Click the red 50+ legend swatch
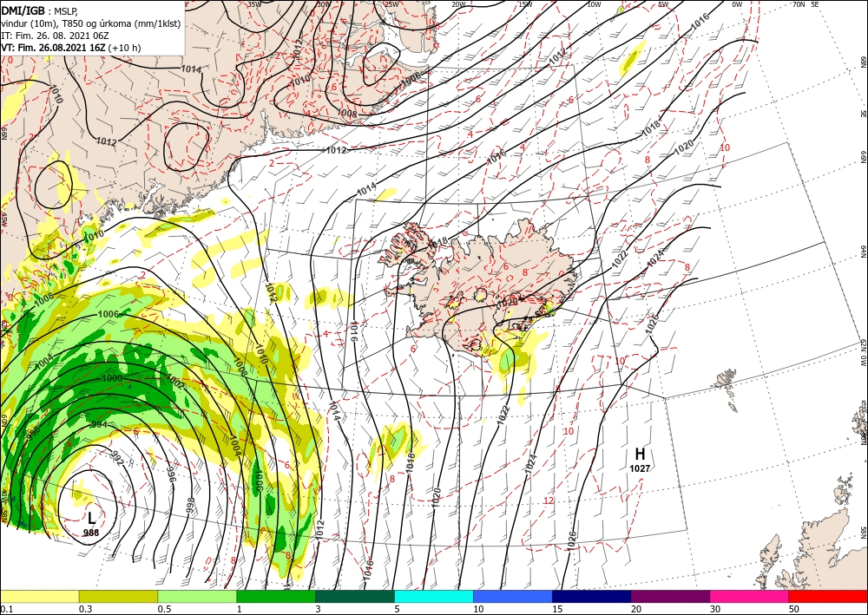Viewport: 868px width, 615px height. click(x=828, y=596)
